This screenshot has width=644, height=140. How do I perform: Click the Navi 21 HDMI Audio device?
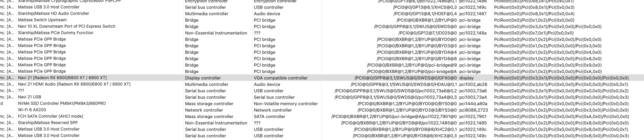tap(74, 84)
